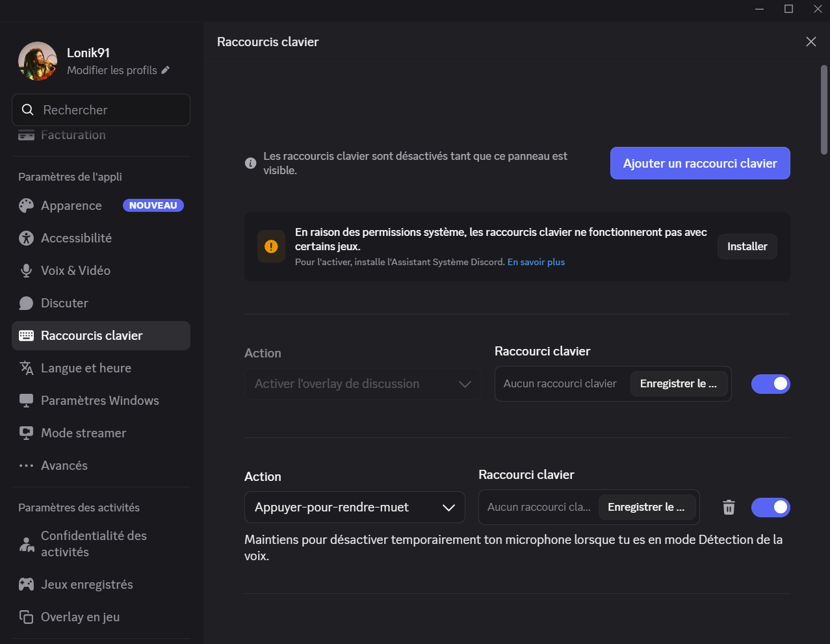The width and height of the screenshot is (830, 644).
Task: Go to Apparence settings
Action: click(x=101, y=205)
